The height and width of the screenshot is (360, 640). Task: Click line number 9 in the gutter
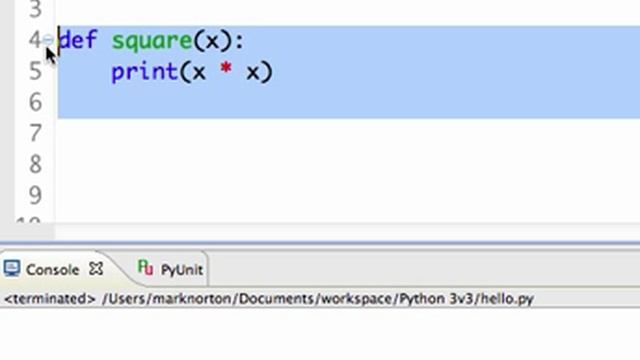[x=36, y=195]
